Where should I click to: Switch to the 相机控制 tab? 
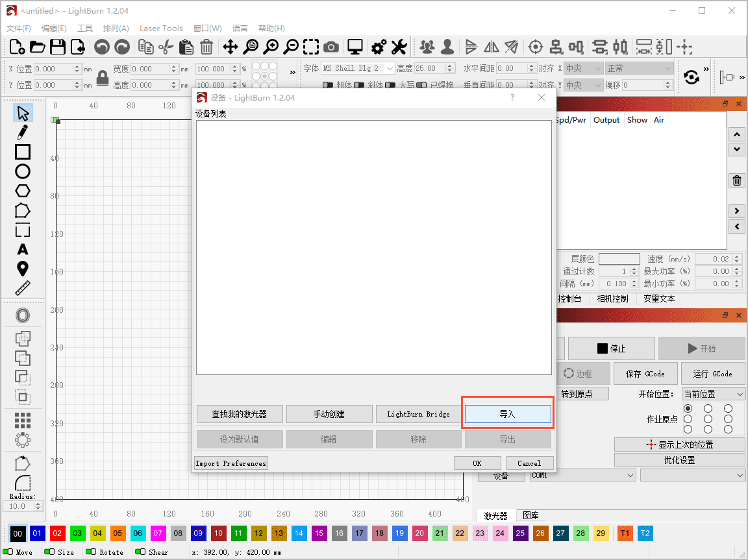pos(612,299)
